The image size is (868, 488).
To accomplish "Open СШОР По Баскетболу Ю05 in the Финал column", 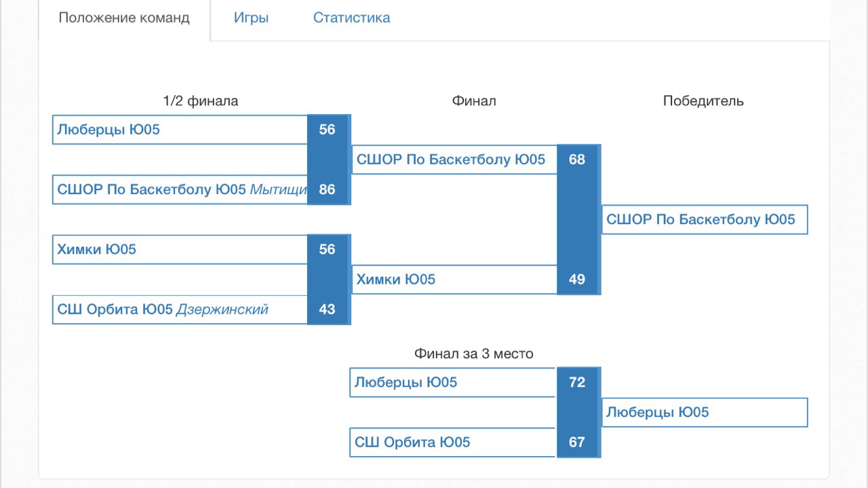I will click(451, 159).
